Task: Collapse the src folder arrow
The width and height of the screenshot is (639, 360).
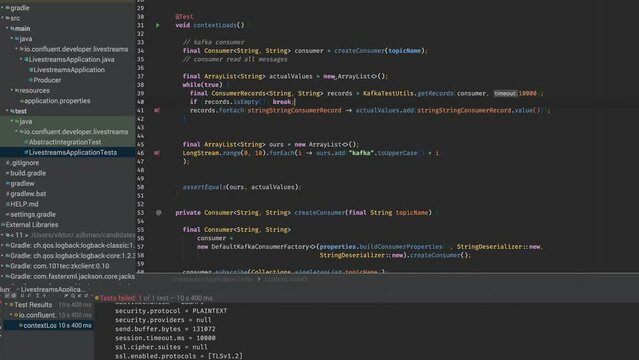Action: pos(2,18)
